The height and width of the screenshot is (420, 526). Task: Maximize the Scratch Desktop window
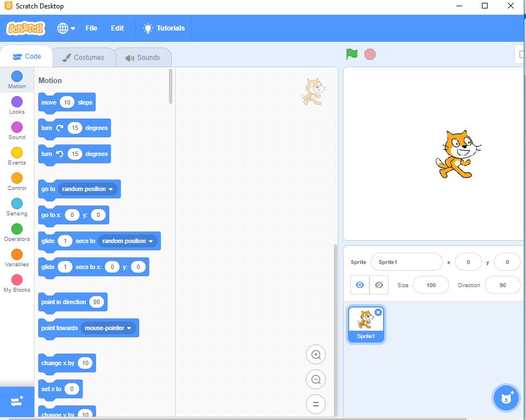point(485,6)
